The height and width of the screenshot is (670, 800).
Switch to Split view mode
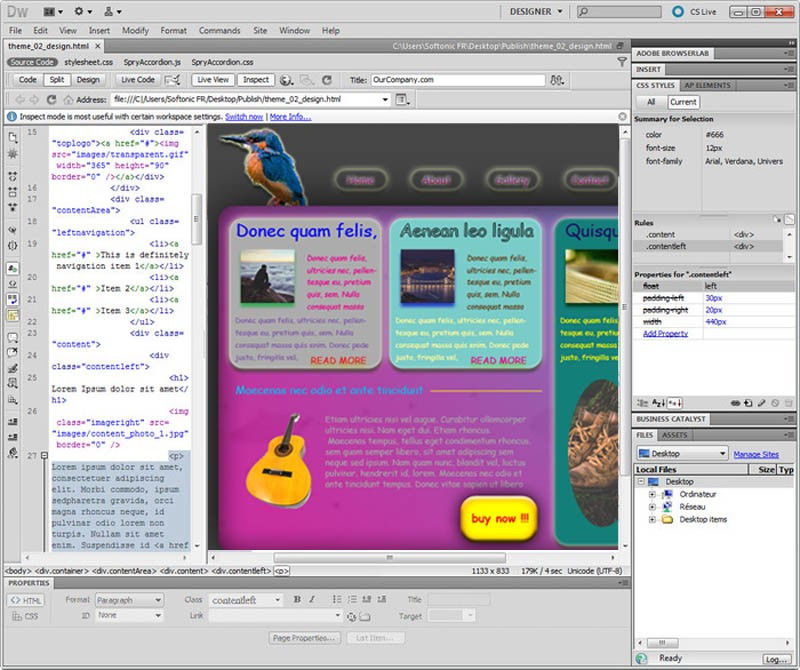[x=57, y=80]
